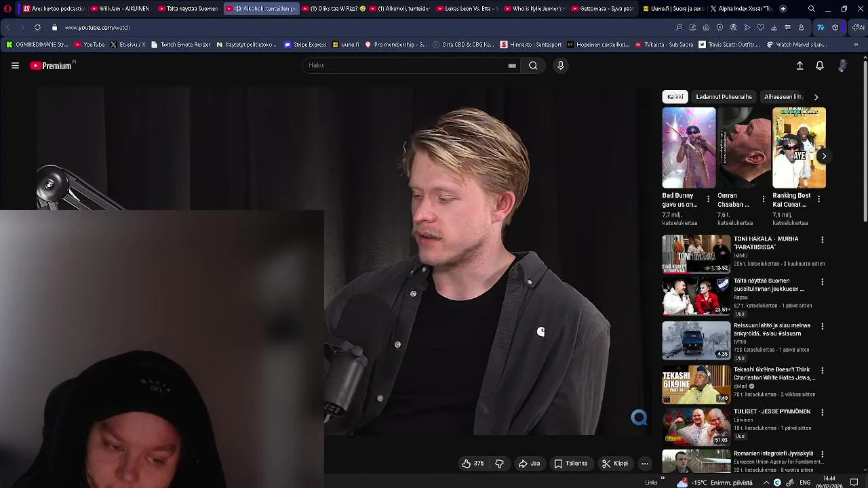This screenshot has width=868, height=488.
Task: Open YouTube notifications bell
Action: [x=820, y=66]
